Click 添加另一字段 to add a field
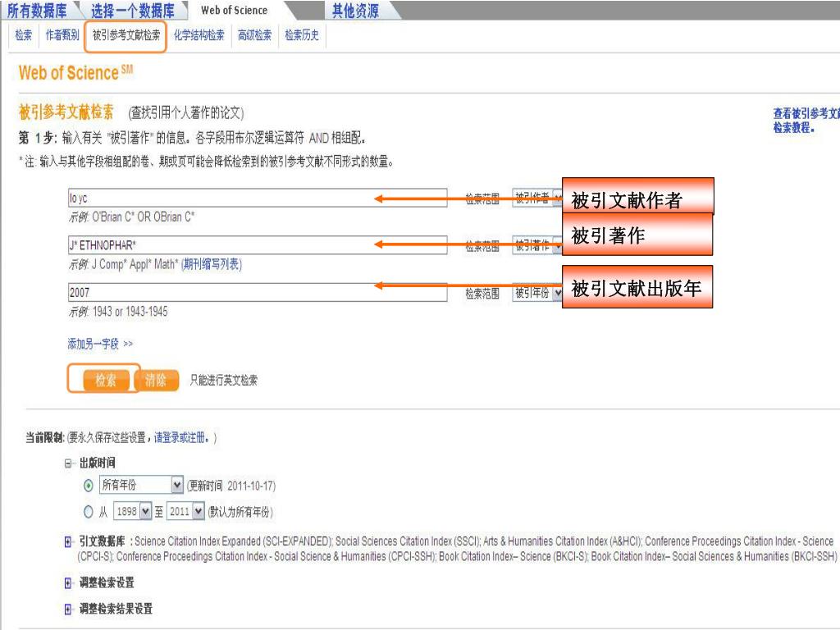 (99, 344)
